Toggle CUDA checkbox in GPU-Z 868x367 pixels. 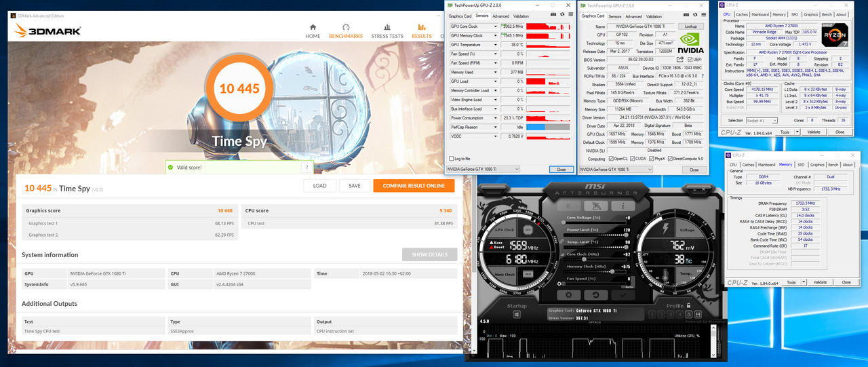[x=633, y=159]
